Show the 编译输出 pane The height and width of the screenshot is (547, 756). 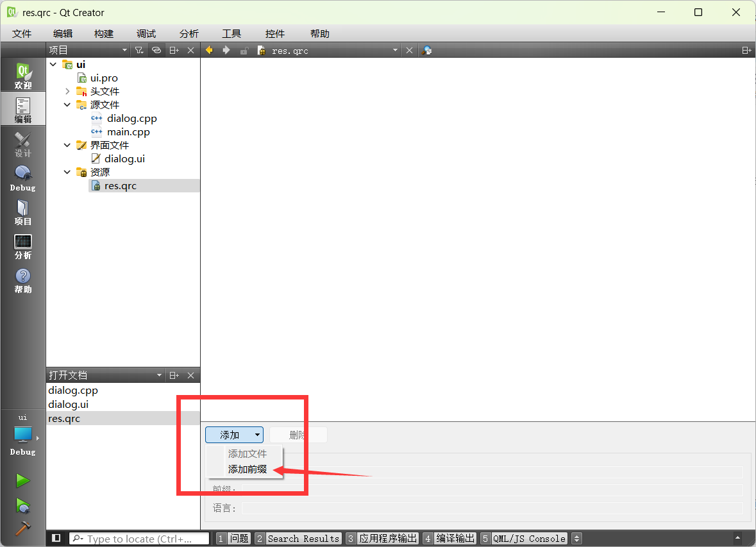[x=449, y=538]
